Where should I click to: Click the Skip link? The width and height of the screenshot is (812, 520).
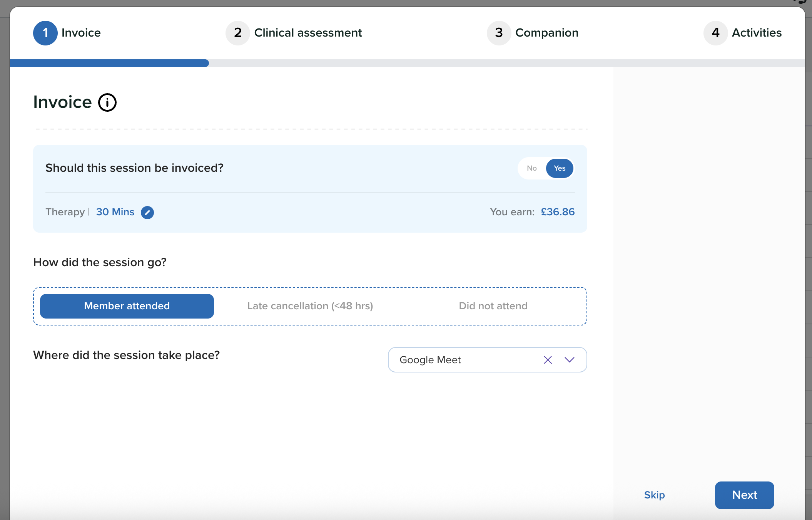click(x=654, y=495)
